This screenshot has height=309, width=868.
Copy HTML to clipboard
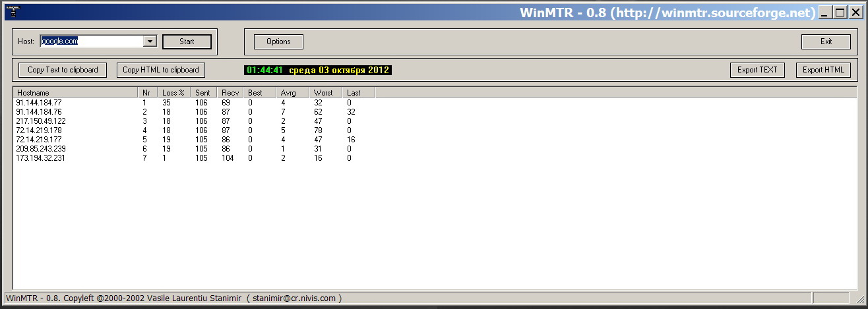point(161,70)
